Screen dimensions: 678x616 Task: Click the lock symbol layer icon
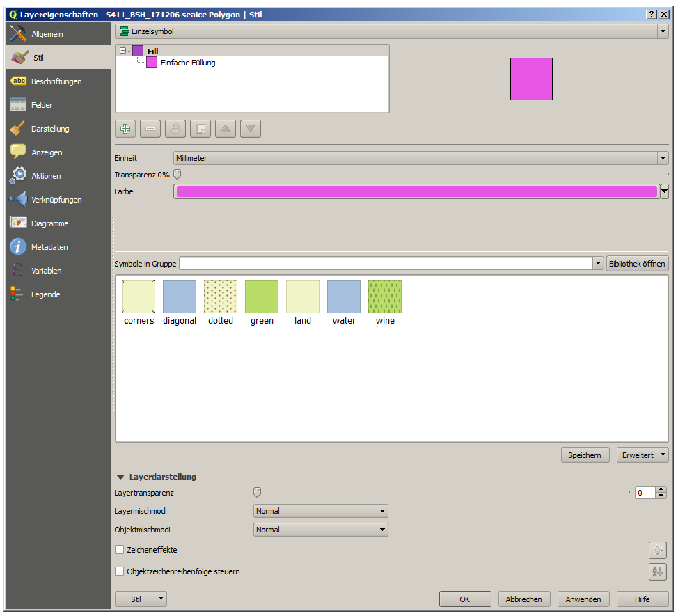pos(175,129)
